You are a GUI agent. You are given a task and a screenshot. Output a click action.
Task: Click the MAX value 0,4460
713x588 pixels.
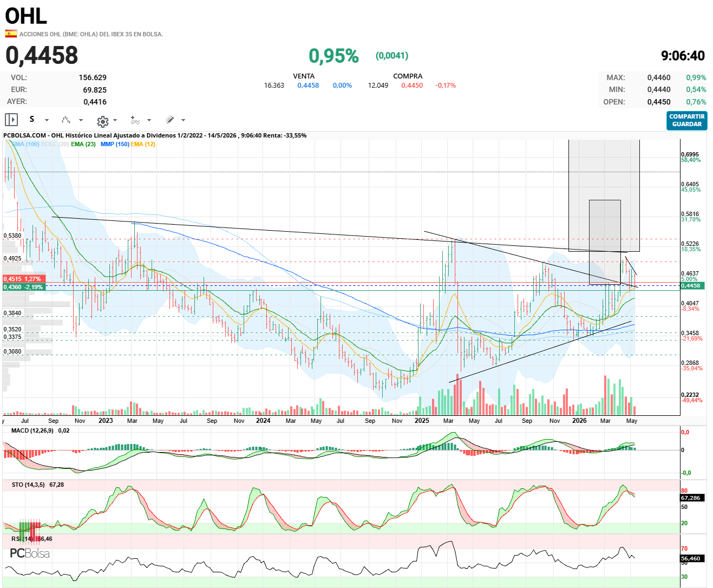click(659, 77)
